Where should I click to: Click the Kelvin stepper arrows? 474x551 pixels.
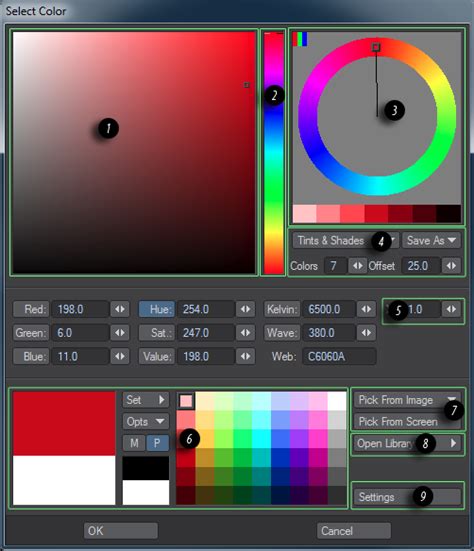[x=366, y=309]
